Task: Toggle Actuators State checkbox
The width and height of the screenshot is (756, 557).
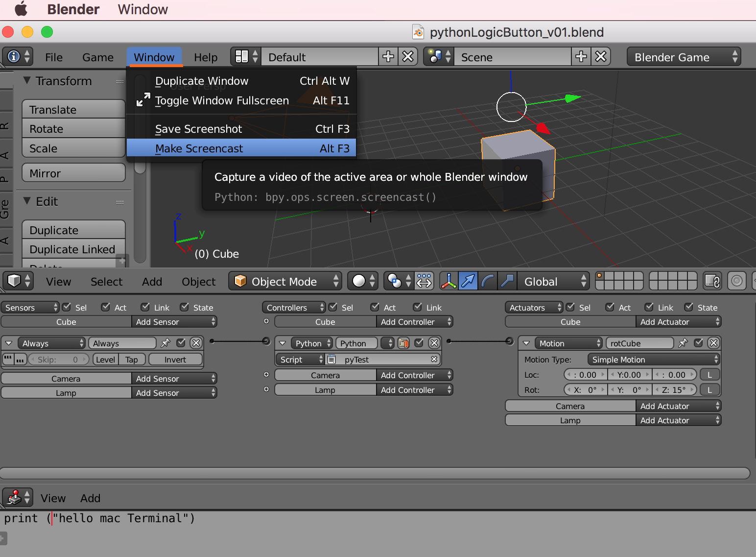Action: click(x=688, y=307)
